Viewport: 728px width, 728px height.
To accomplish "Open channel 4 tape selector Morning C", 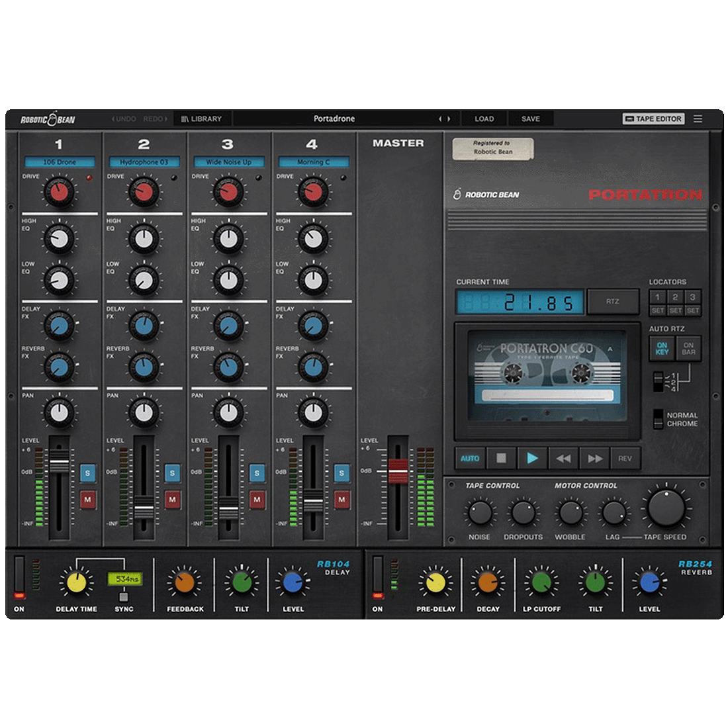I will [314, 162].
